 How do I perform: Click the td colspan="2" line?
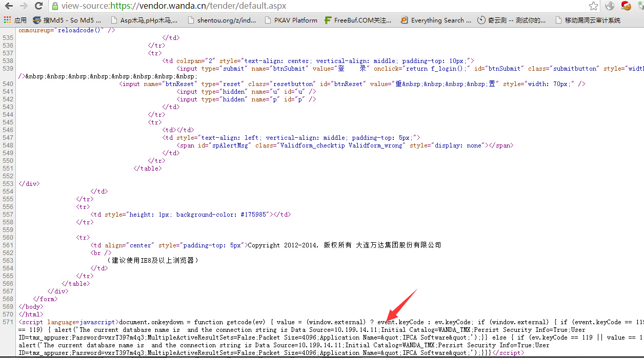pos(318,61)
